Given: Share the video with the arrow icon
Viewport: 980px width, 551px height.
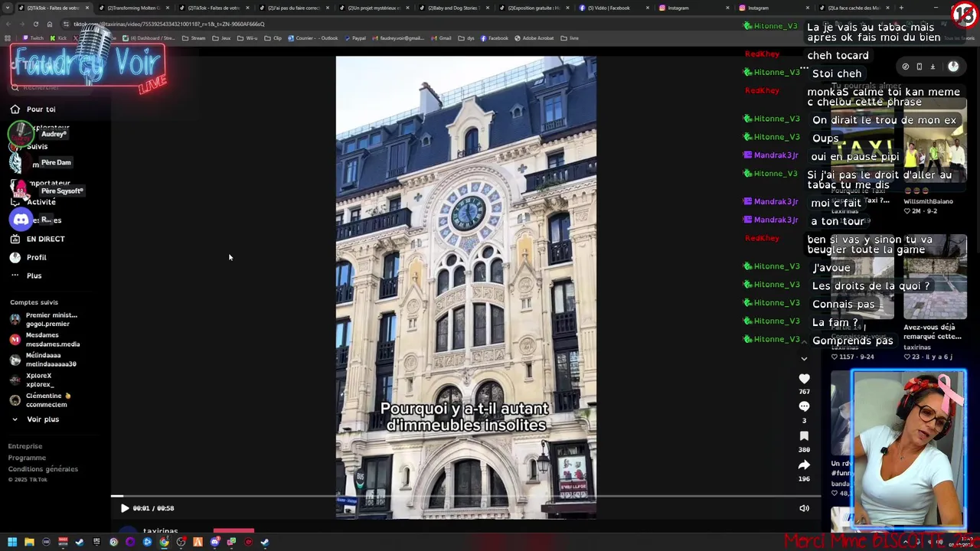Looking at the screenshot, I should tap(804, 465).
